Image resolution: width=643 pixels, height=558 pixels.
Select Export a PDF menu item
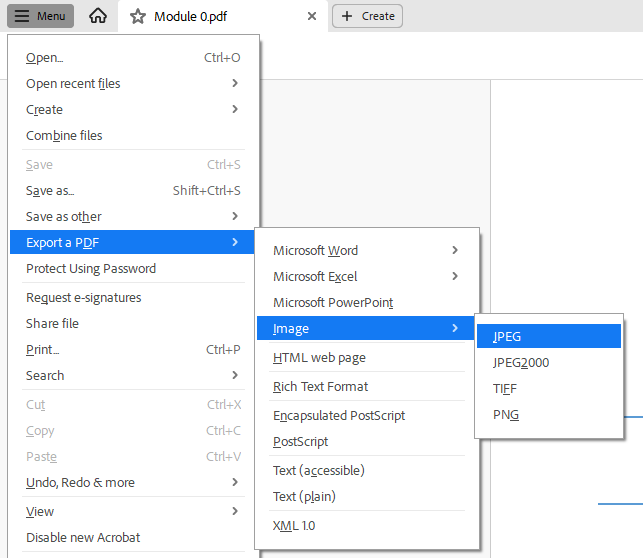tap(133, 242)
